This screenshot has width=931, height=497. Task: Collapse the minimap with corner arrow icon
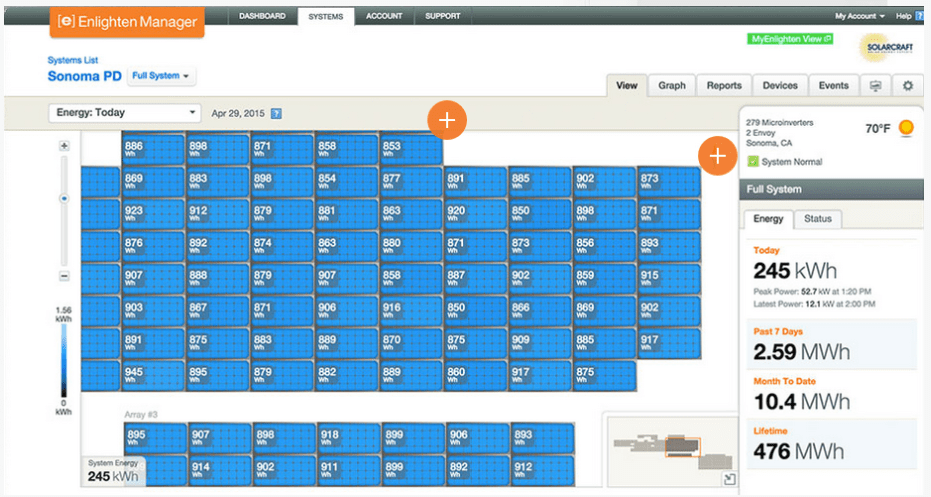729,480
